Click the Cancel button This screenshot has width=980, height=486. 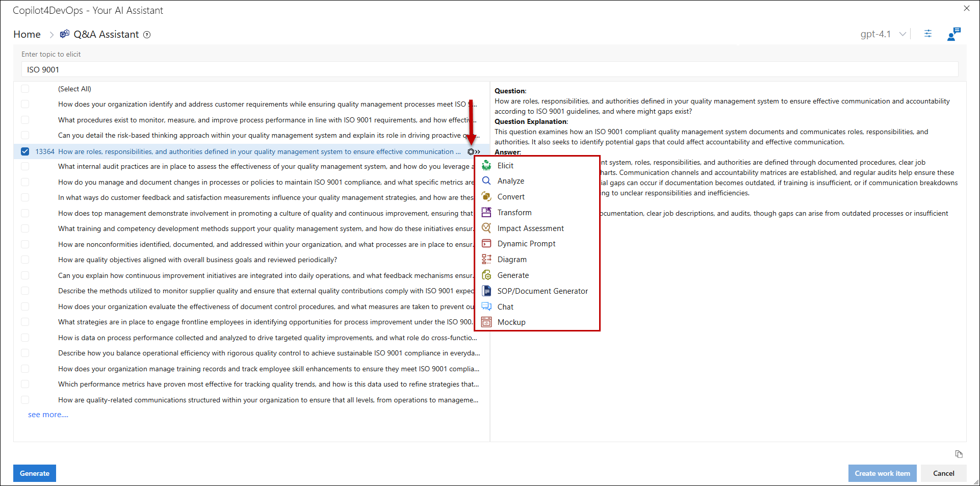[943, 473]
